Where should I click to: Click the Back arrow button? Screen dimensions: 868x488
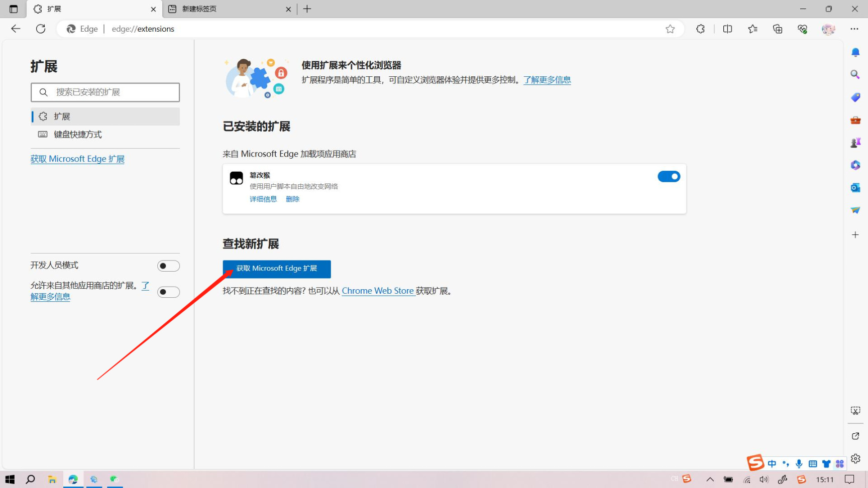pyautogui.click(x=16, y=29)
